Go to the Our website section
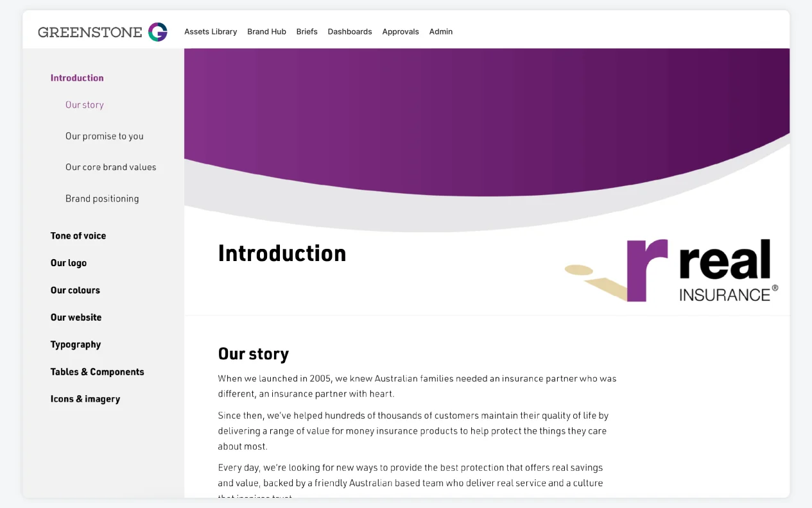The width and height of the screenshot is (812, 508). click(76, 317)
